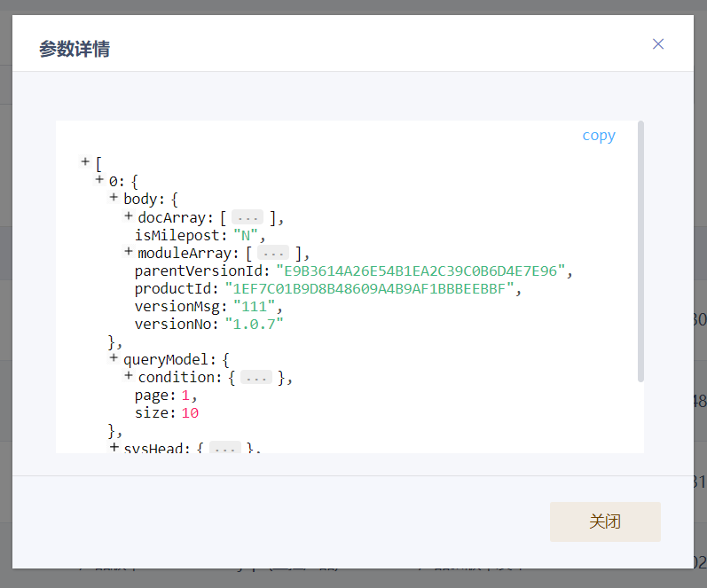This screenshot has height=588, width=707.
Task: Click the productId string value
Action: 369,288
